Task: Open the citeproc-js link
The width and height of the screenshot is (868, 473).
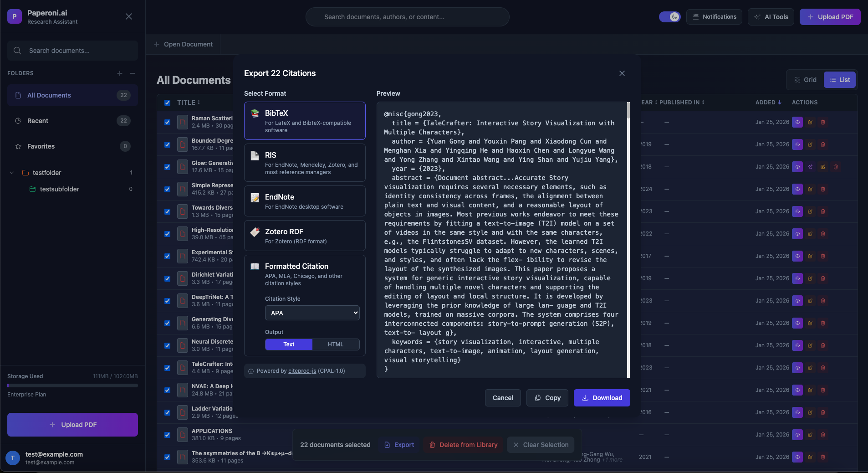Action: point(302,371)
